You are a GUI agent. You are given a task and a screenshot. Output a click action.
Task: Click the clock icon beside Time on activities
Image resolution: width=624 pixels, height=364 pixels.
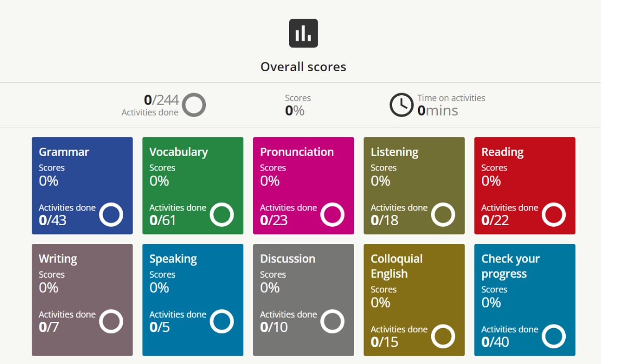click(401, 105)
